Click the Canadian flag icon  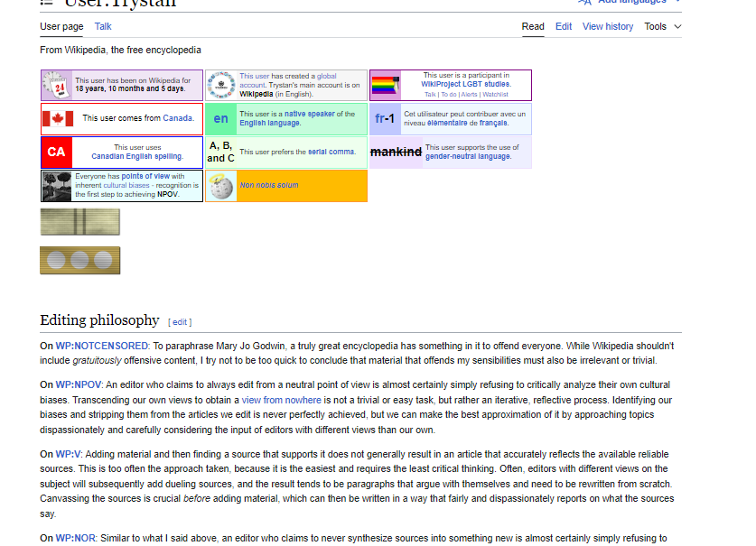tap(58, 118)
